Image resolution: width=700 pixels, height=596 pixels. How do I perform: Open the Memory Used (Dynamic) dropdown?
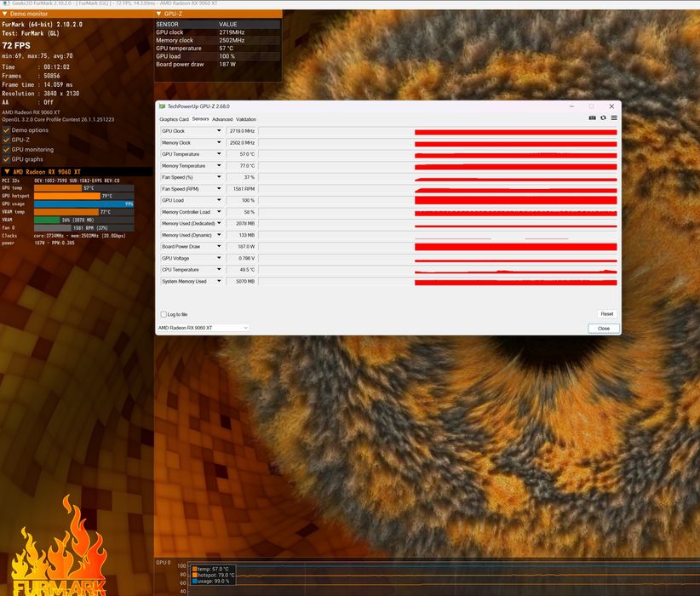(x=219, y=235)
